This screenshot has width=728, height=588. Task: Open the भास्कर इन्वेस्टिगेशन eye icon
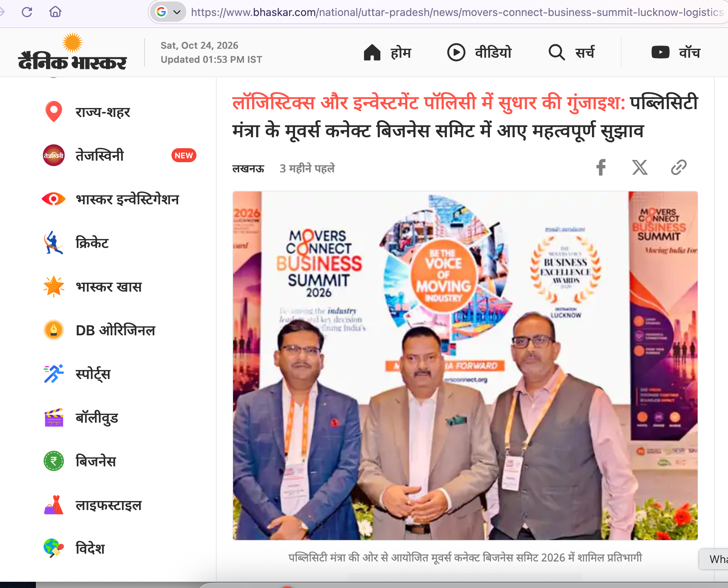click(54, 199)
